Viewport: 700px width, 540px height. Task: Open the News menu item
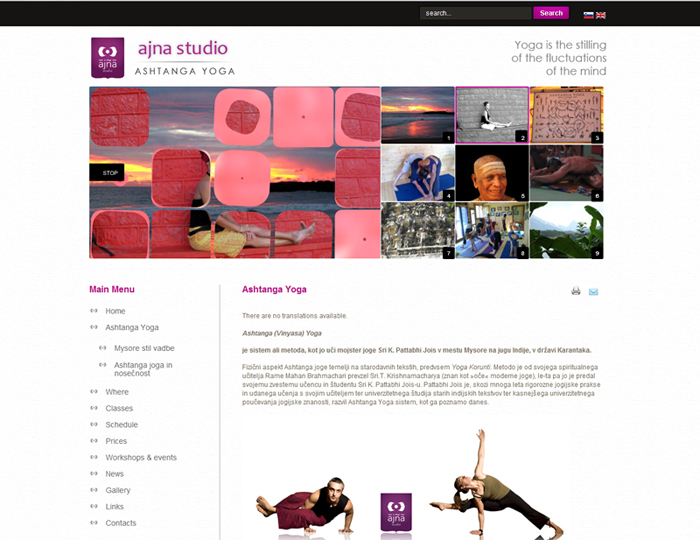click(114, 474)
